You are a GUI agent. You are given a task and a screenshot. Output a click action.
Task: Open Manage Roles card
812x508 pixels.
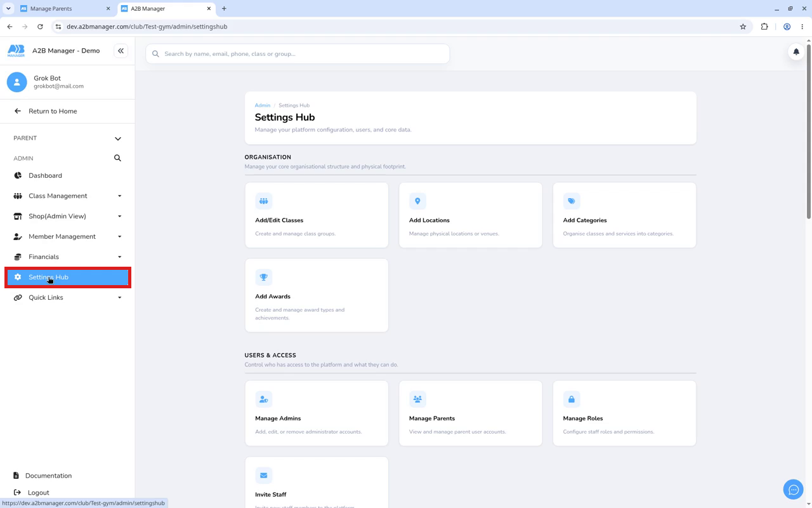(x=625, y=413)
